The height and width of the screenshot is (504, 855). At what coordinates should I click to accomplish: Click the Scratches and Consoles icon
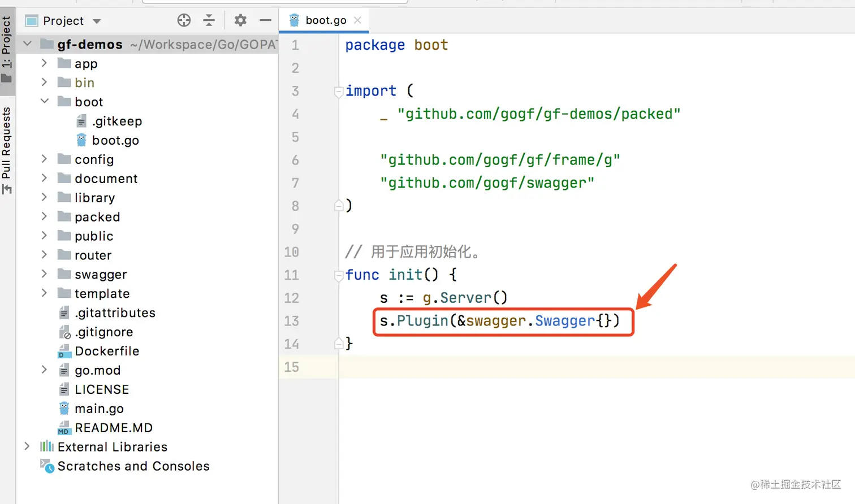[x=47, y=466]
